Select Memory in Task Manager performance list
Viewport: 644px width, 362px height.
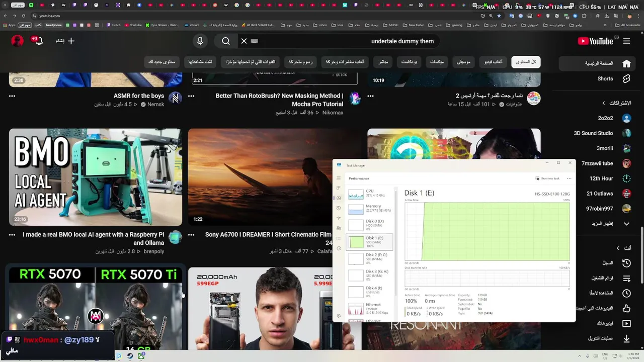pos(370,209)
